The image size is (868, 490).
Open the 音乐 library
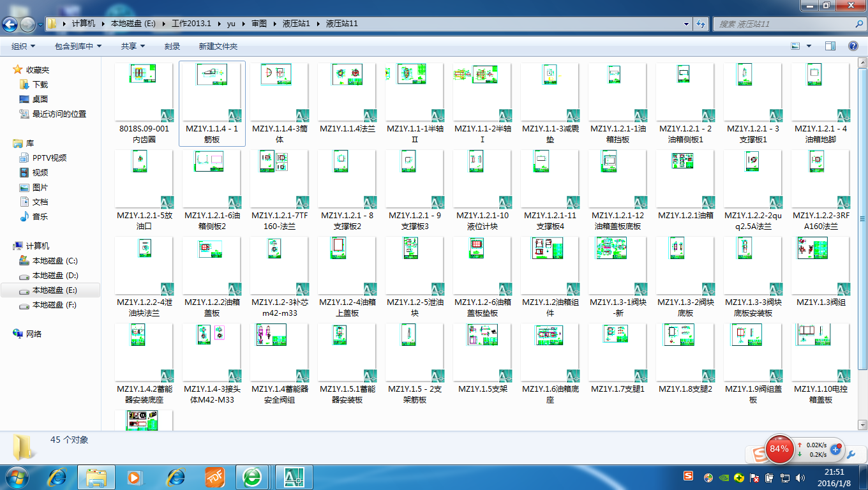tap(40, 216)
